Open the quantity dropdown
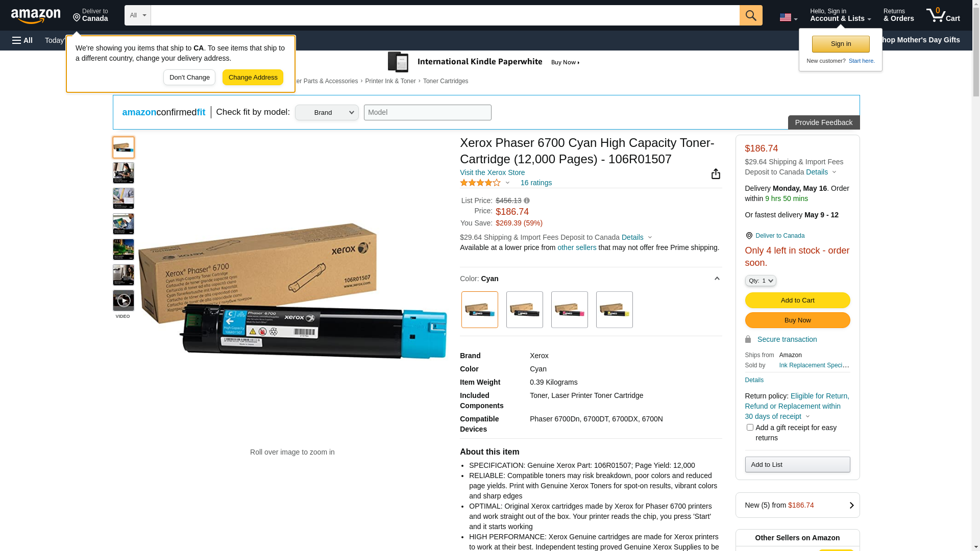The width and height of the screenshot is (980, 551). coord(761,281)
